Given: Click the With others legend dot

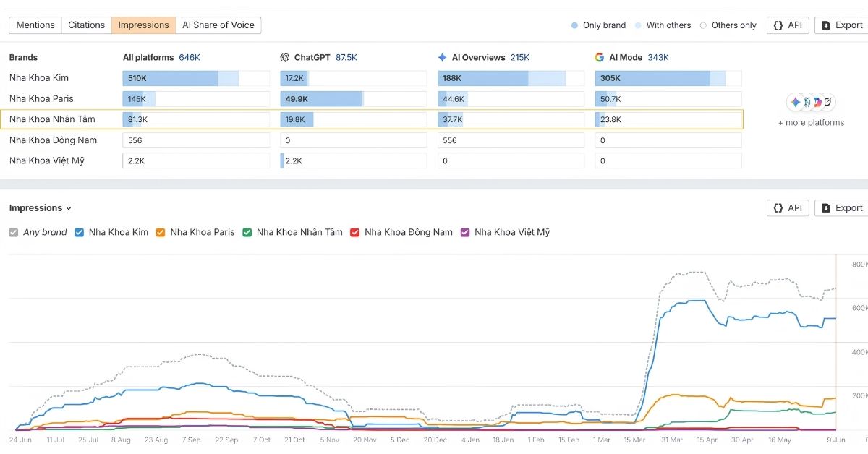Looking at the screenshot, I should [x=638, y=25].
